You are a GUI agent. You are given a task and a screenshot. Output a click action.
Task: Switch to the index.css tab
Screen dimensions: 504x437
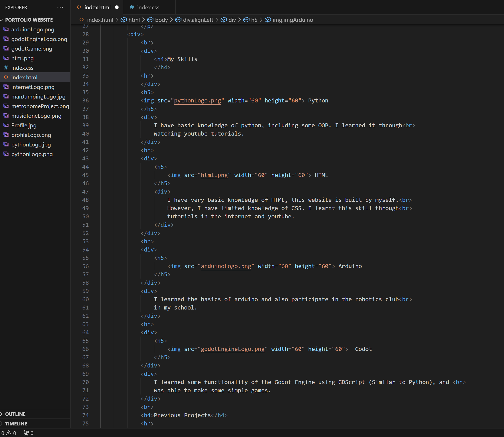(x=148, y=7)
